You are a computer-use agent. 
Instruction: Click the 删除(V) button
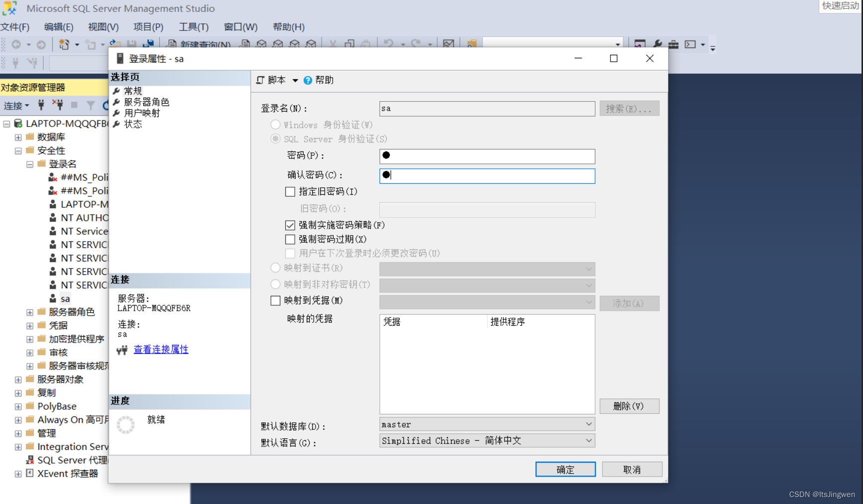coord(629,406)
